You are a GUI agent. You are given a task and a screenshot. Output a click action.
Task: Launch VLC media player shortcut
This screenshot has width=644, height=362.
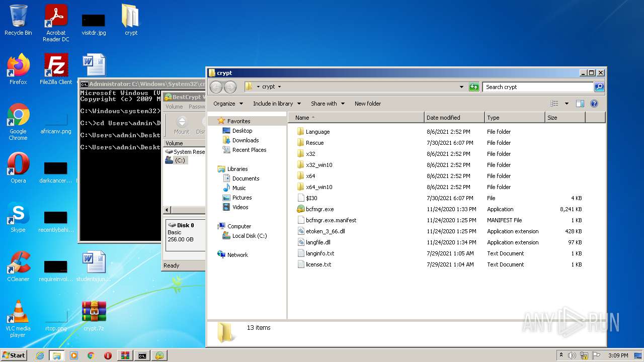tap(18, 319)
